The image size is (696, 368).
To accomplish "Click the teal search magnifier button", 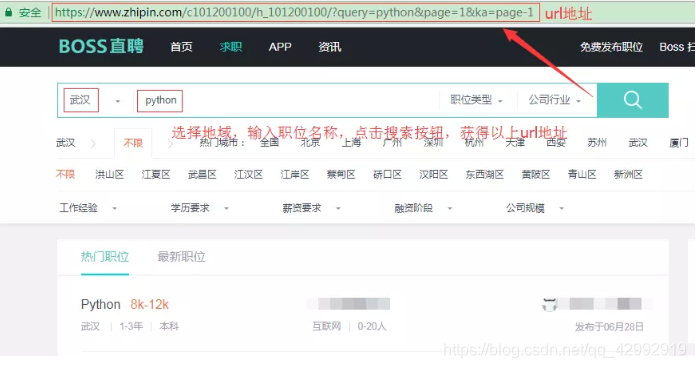I will point(633,100).
